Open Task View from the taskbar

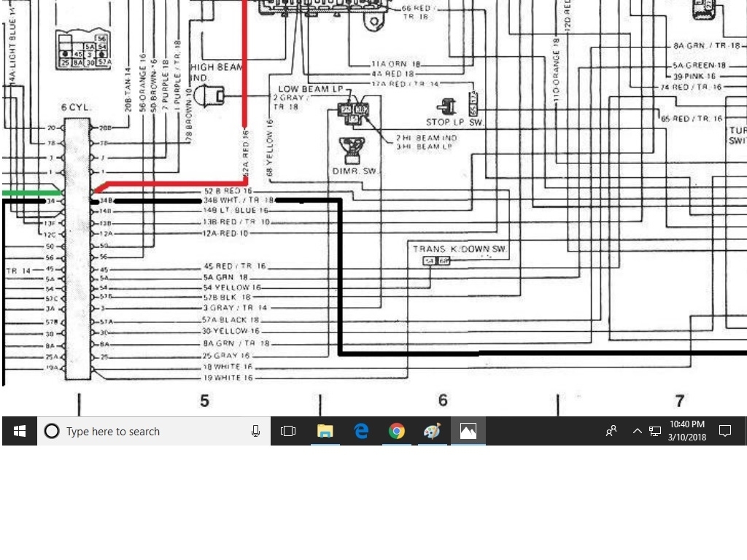[x=288, y=432]
